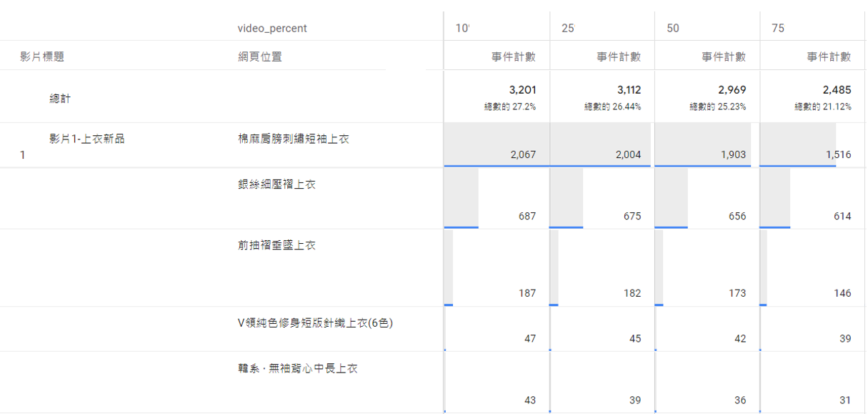This screenshot has width=868, height=414.
Task: Select the total value 3,201 cell
Action: 522,90
